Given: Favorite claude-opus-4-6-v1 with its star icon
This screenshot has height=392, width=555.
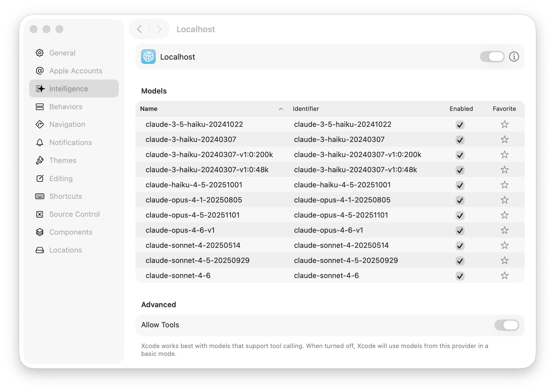Looking at the screenshot, I should [x=504, y=230].
